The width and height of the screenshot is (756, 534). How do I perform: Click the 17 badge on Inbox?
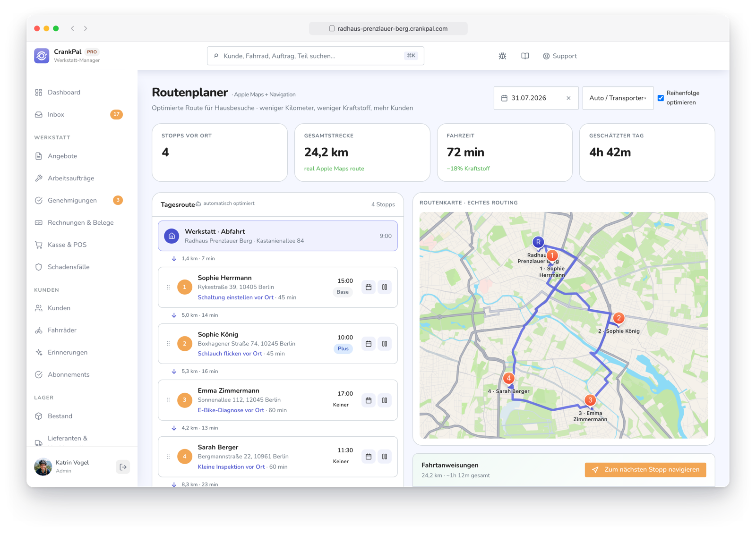(x=116, y=114)
